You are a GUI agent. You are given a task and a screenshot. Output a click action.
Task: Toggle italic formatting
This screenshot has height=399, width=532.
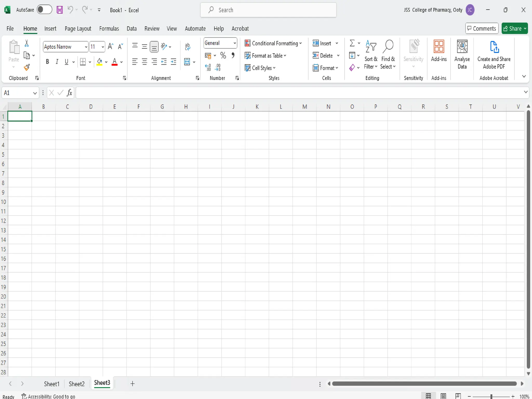click(57, 62)
